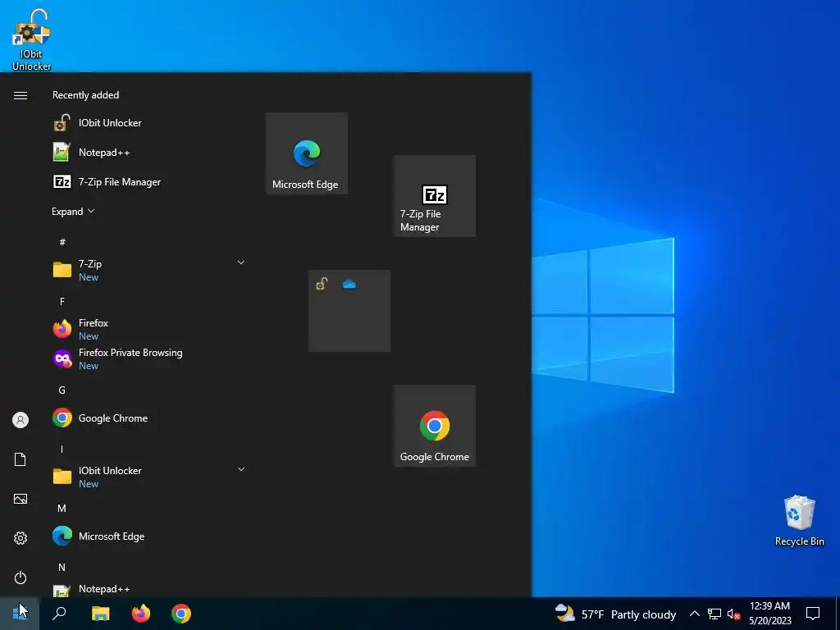The width and height of the screenshot is (840, 630).
Task: Click the Microsoft Edge tile
Action: coord(307,153)
